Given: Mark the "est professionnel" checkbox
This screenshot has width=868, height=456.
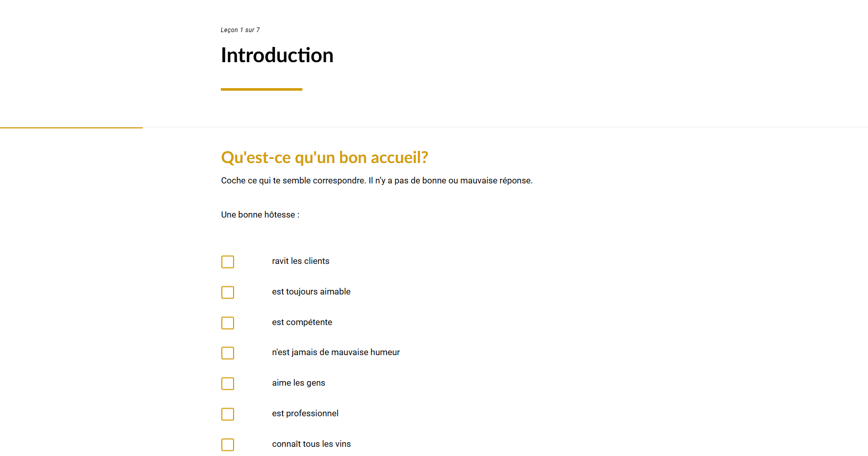Looking at the screenshot, I should pyautogui.click(x=227, y=414).
